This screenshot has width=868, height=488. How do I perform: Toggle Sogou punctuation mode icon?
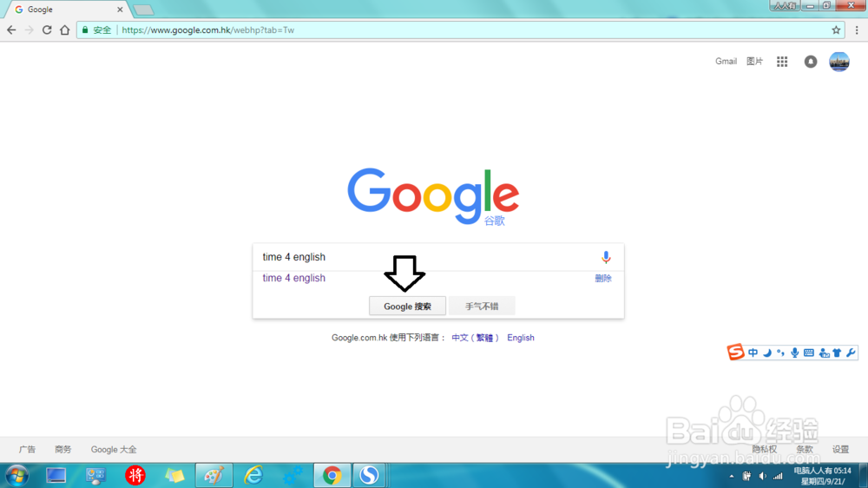tap(780, 353)
